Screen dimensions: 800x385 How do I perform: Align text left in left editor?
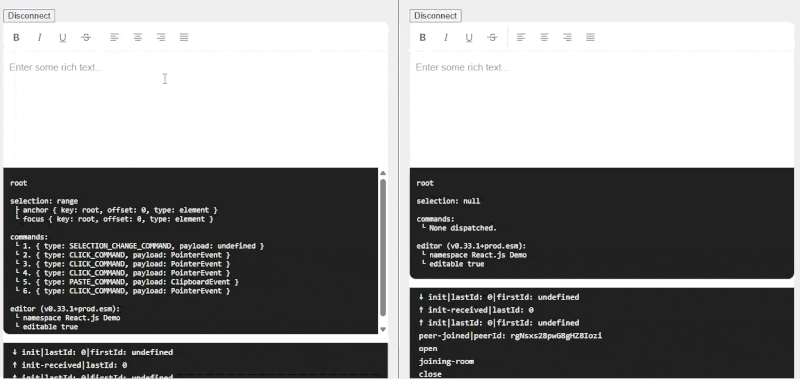click(x=114, y=37)
